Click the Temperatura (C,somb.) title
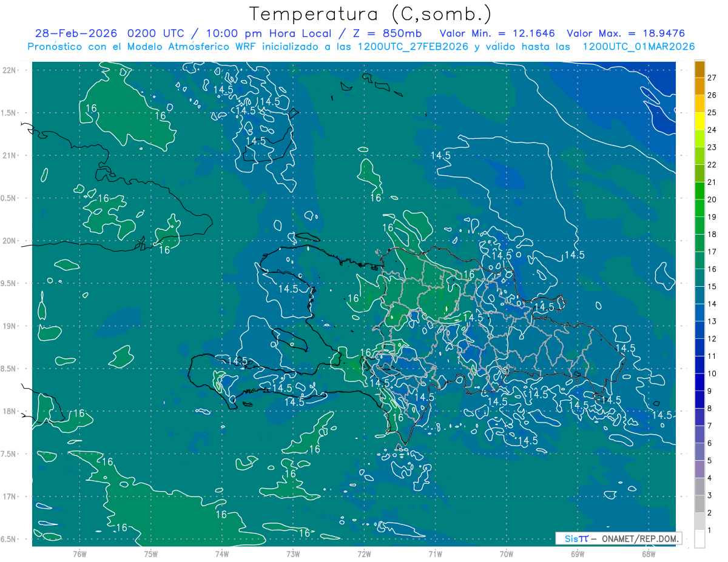 (x=370, y=13)
